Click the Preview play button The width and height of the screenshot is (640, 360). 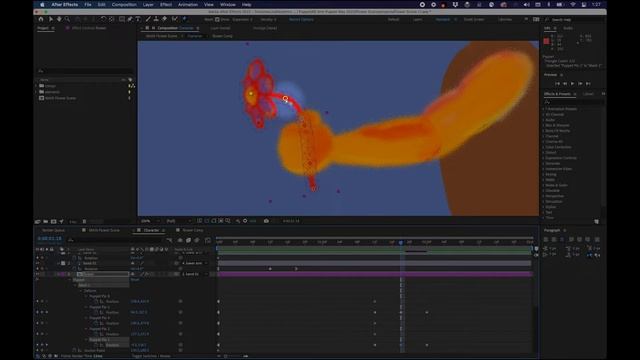[572, 83]
